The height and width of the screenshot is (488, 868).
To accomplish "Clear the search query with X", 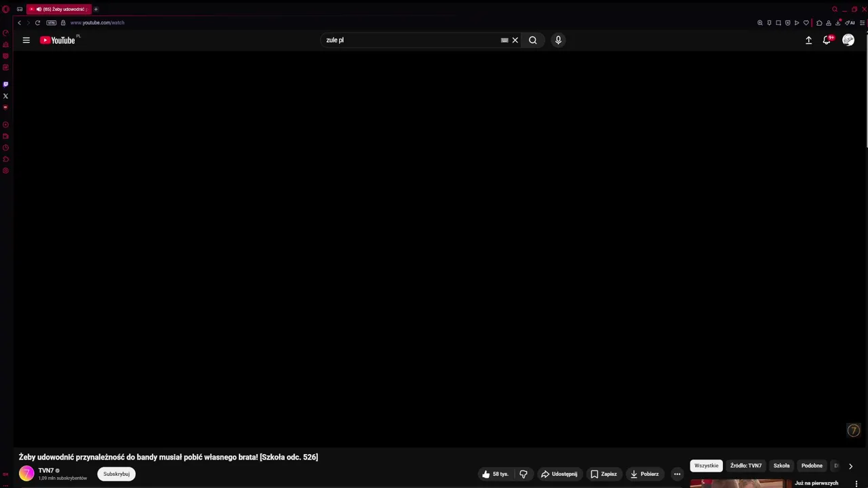I will 515,40.
